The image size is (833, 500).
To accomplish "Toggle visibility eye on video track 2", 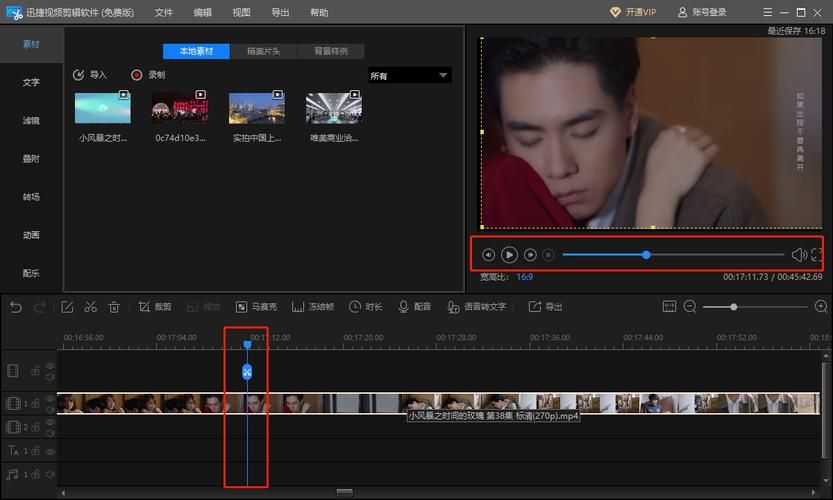I will 50,422.
